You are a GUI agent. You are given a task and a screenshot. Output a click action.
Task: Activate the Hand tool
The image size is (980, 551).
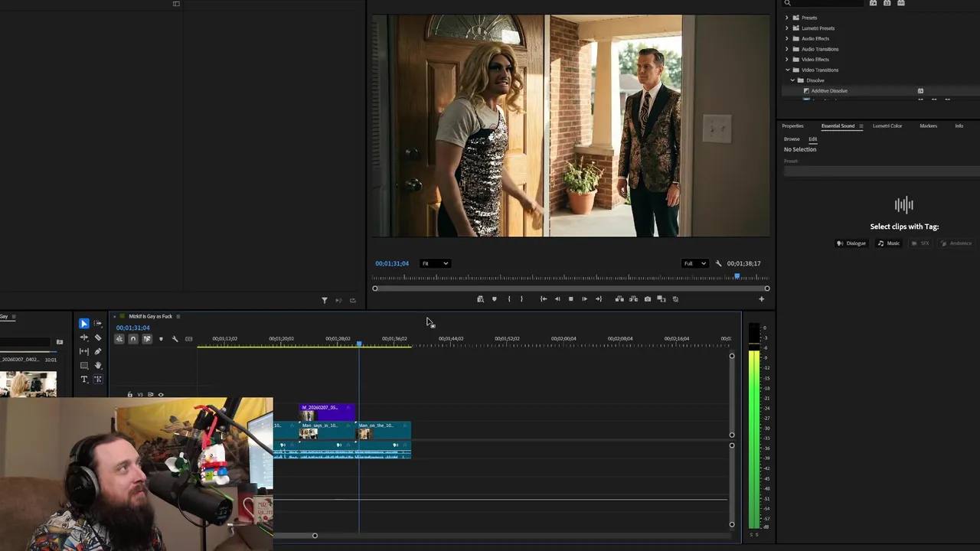[98, 366]
